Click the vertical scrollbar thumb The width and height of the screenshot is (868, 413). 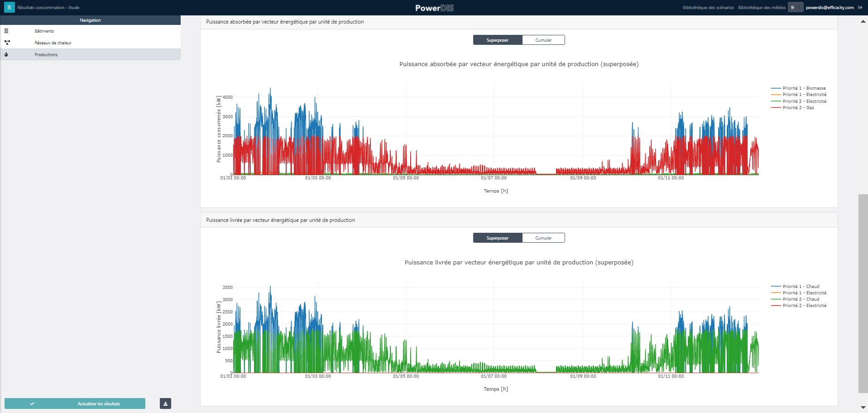click(x=863, y=293)
